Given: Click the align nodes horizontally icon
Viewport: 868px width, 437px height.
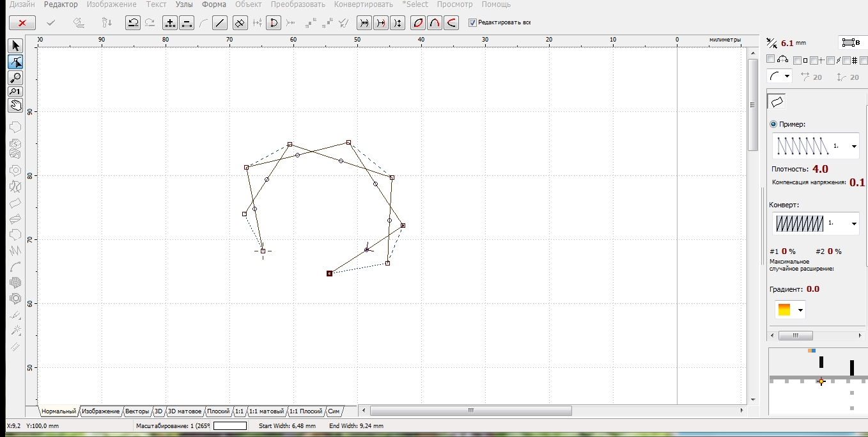Looking at the screenshot, I should click(x=364, y=22).
